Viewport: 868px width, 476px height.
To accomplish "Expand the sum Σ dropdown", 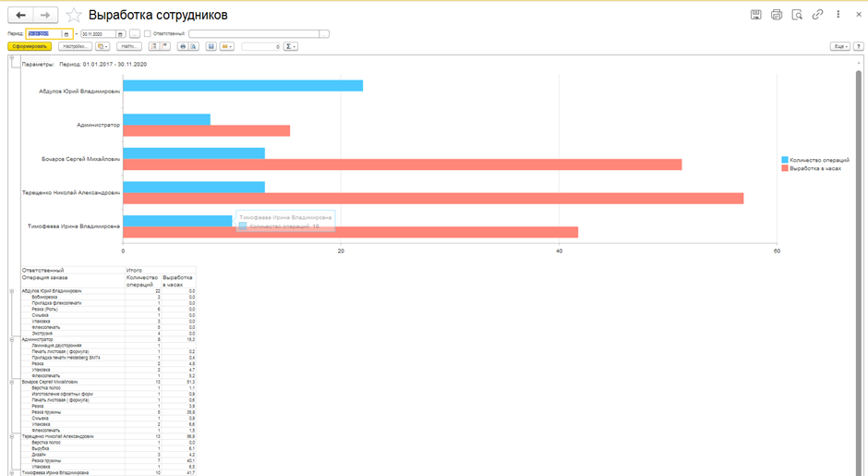I will coord(291,46).
